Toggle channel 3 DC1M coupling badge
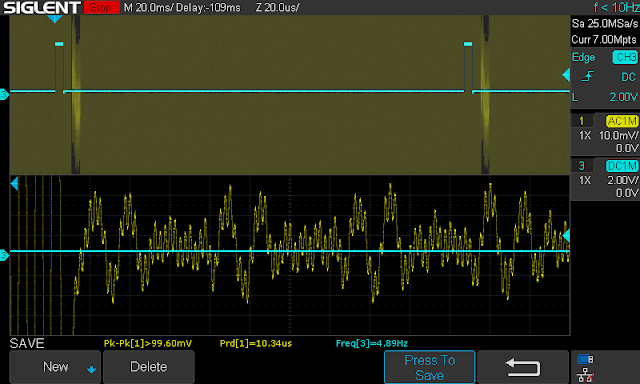Viewport: 640px width, 384px height. coord(622,166)
